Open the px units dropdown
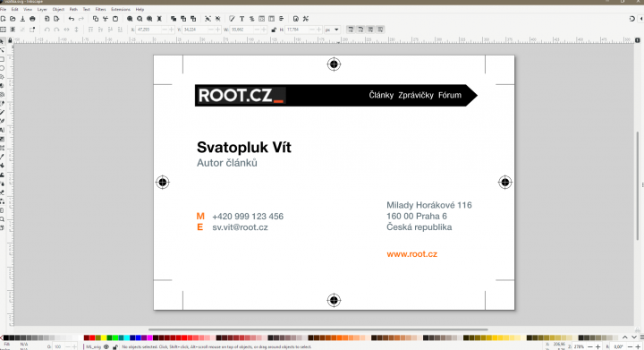Viewport: 644px width, 350px height. click(x=332, y=30)
